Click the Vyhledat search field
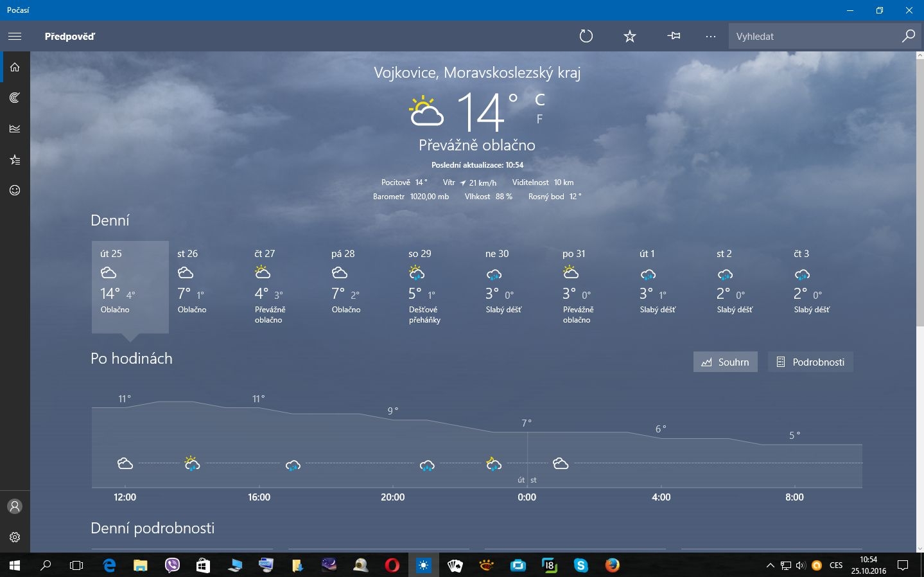 812,37
